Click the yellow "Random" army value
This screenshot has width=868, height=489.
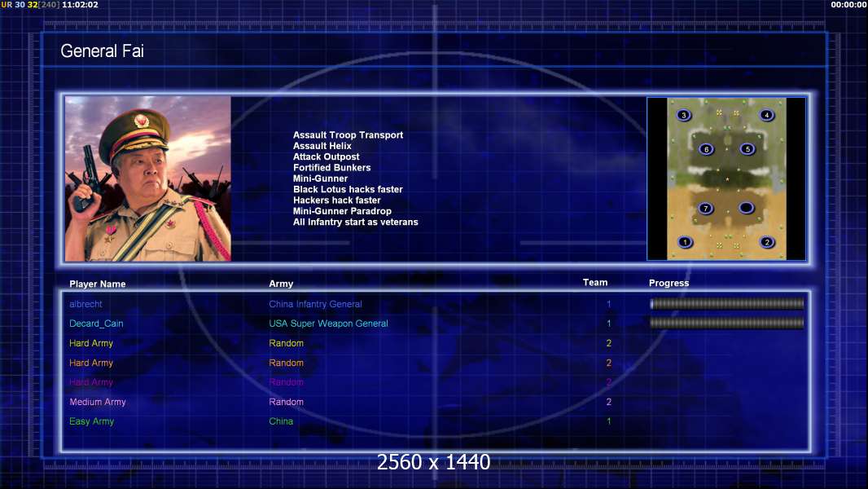(x=286, y=343)
